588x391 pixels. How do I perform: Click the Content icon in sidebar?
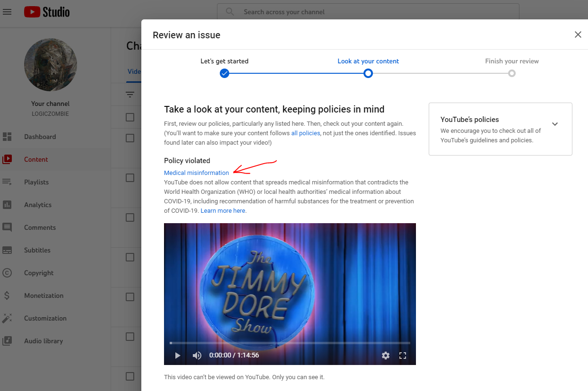7,159
